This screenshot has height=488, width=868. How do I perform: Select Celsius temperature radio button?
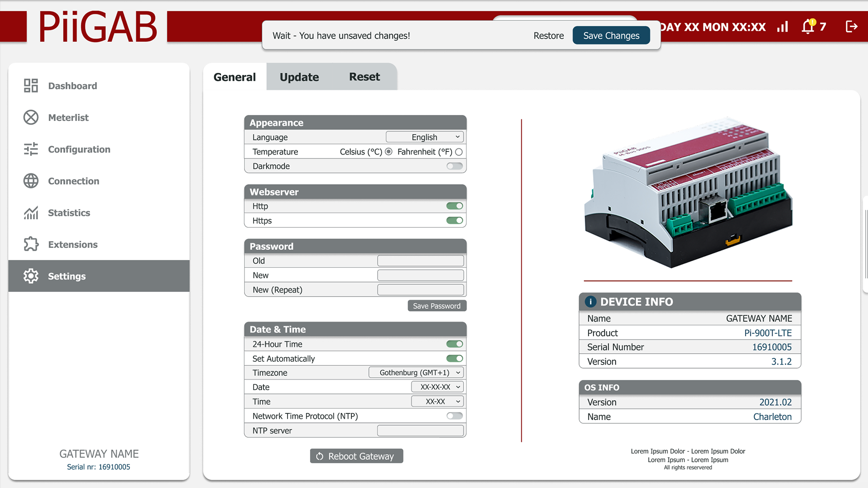pos(388,152)
